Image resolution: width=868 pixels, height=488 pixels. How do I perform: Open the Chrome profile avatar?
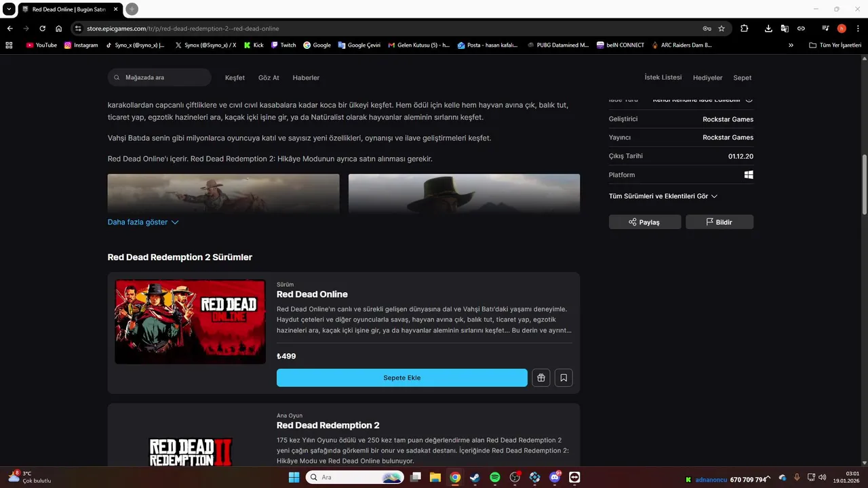pos(842,28)
